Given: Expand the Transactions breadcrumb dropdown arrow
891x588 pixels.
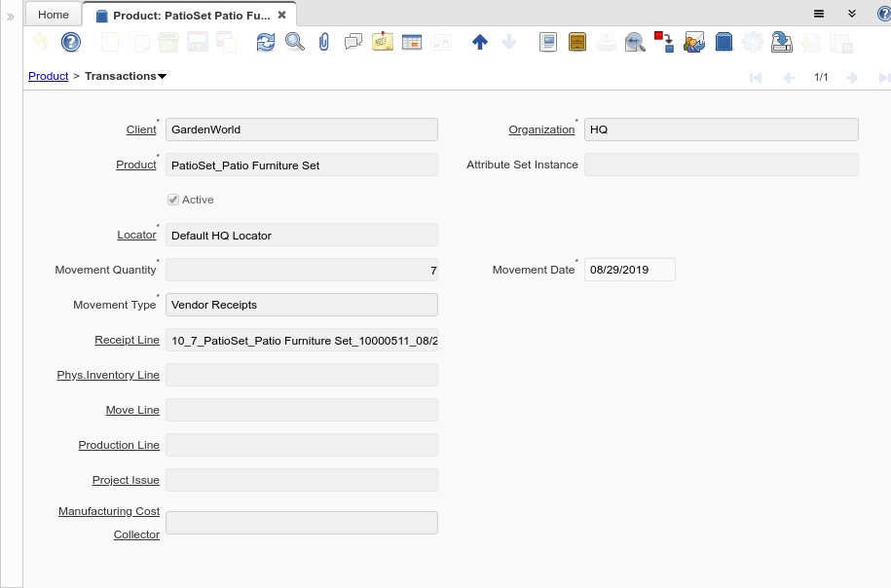Looking at the screenshot, I should [163, 76].
